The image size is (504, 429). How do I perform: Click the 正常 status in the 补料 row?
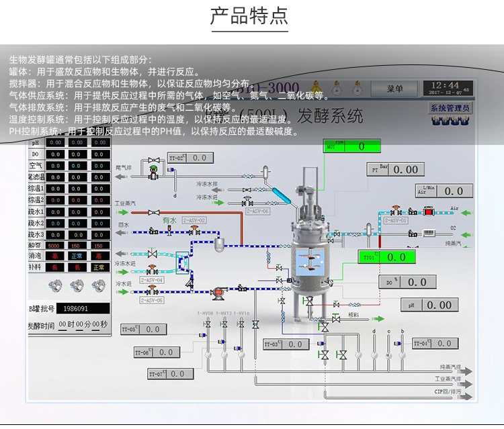coord(99,267)
